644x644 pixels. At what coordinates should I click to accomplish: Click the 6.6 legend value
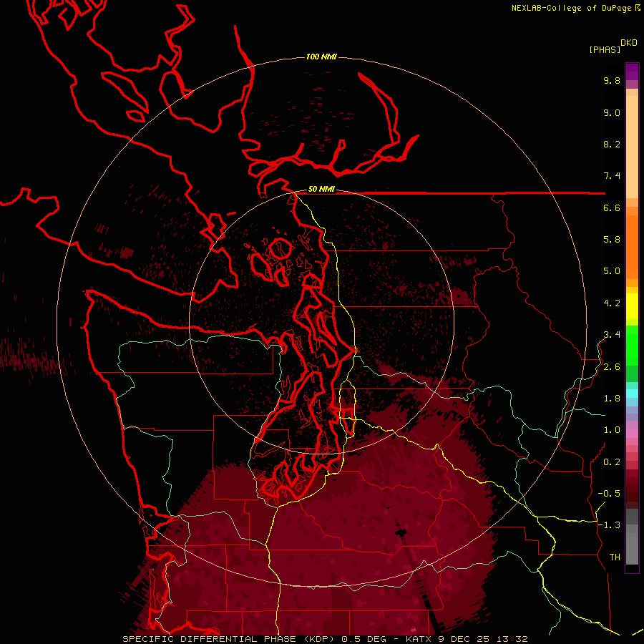tap(612, 208)
